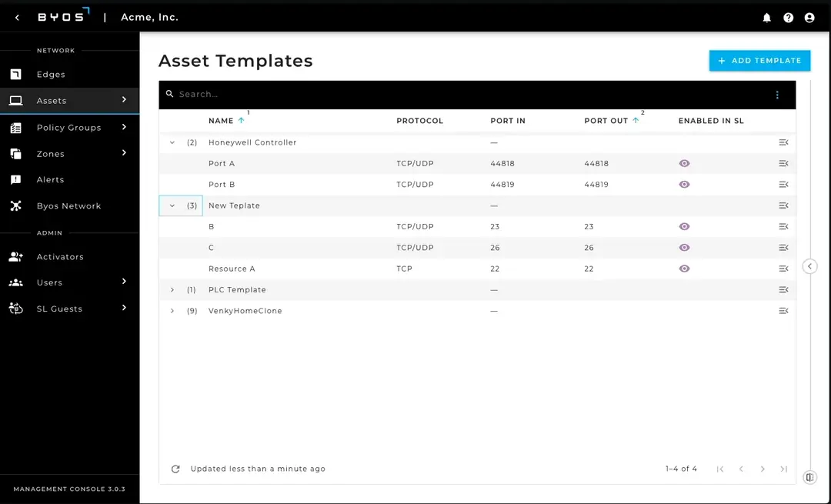Open row menu for Port B
The height and width of the screenshot is (504, 831).
[x=783, y=185]
